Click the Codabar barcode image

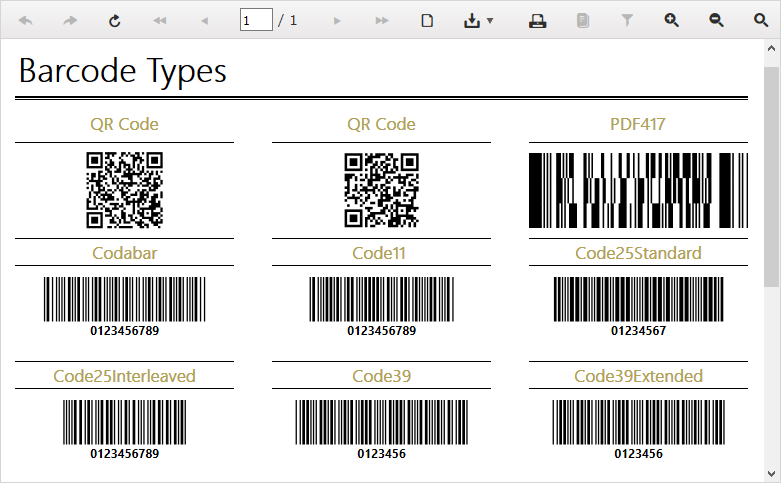125,299
